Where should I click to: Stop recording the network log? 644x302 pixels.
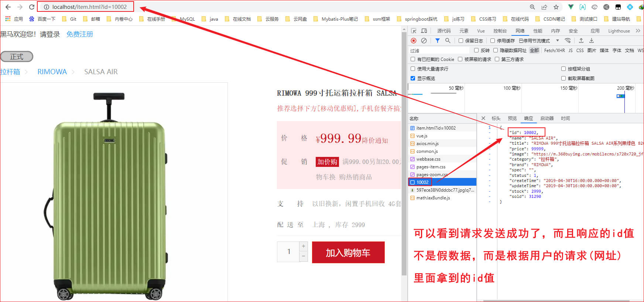tap(414, 41)
